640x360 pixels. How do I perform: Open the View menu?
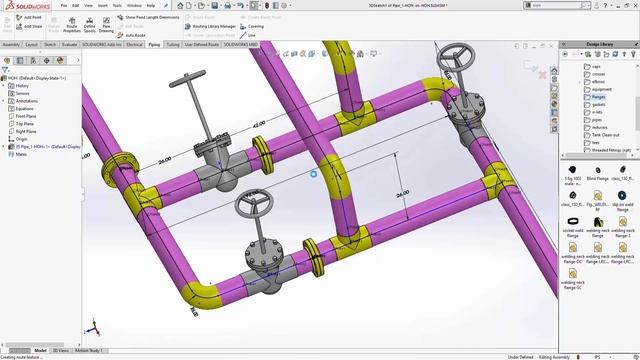click(88, 6)
